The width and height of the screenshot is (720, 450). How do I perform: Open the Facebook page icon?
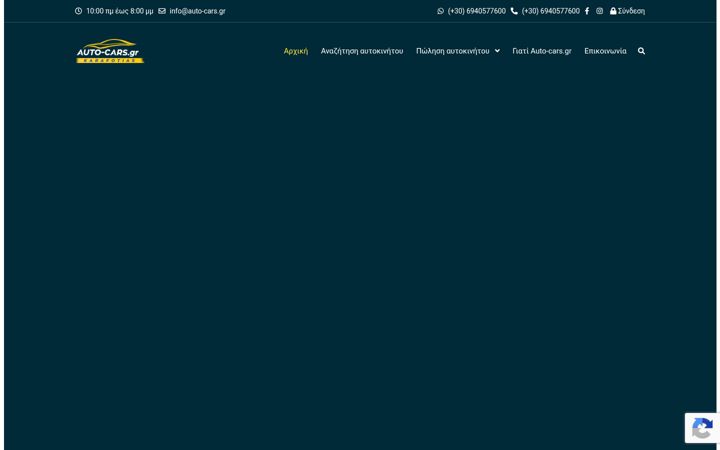tap(587, 11)
